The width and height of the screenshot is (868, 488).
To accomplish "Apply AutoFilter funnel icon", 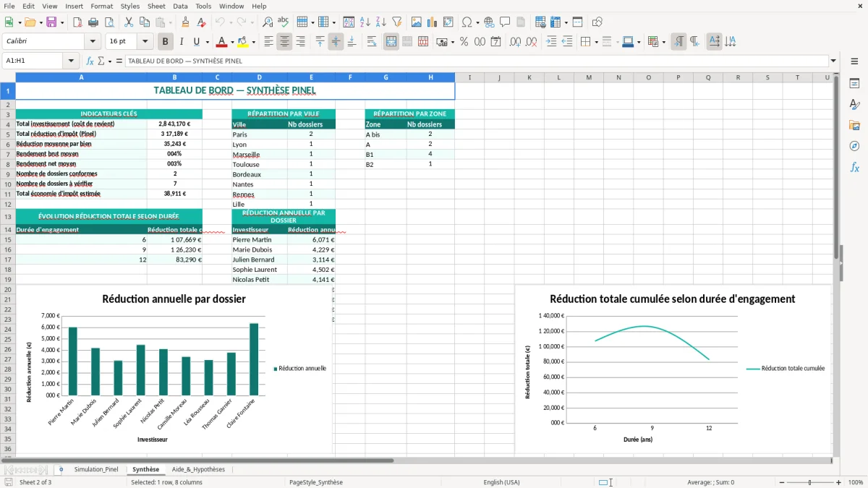I will coord(397,22).
